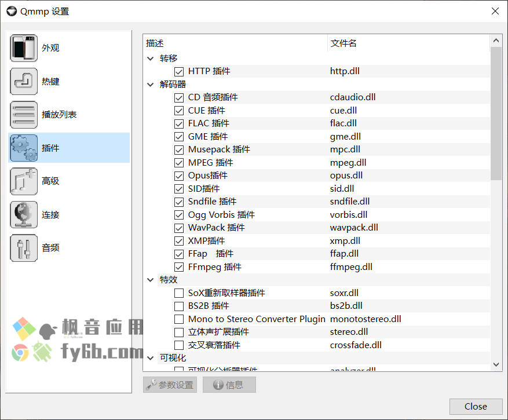Collapse the 特效 group chevron
This screenshot has width=508, height=420.
click(151, 280)
